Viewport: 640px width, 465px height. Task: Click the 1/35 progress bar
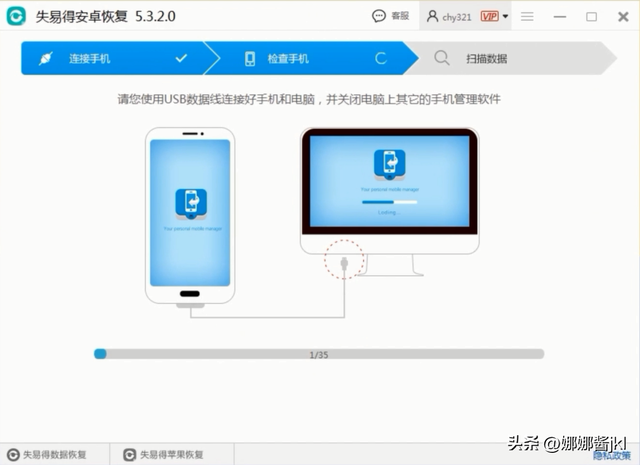[319, 354]
